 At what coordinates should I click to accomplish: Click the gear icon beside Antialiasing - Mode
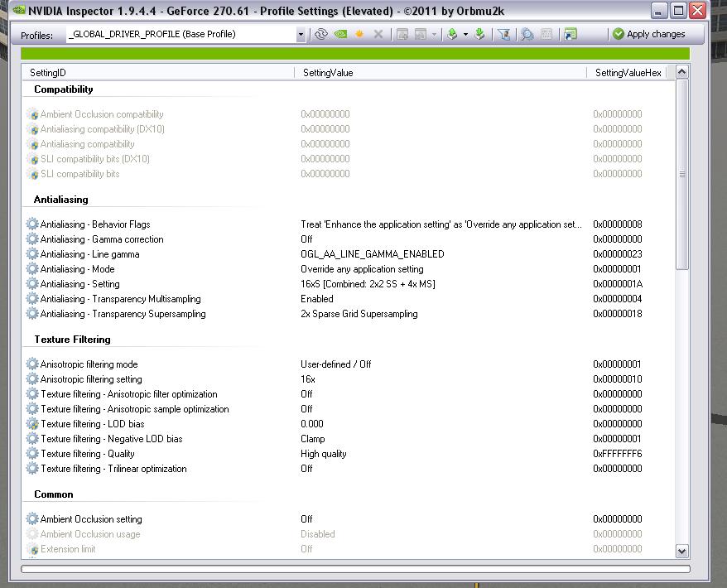point(32,268)
